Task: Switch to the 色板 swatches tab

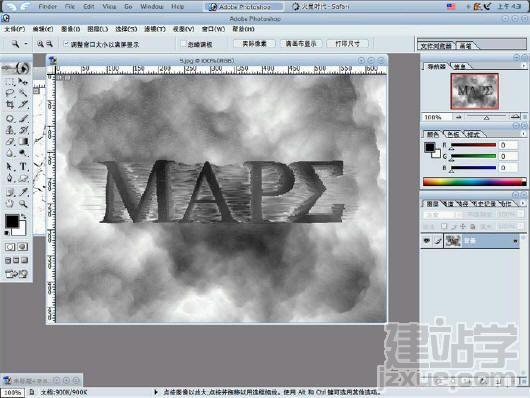Action: click(x=453, y=134)
